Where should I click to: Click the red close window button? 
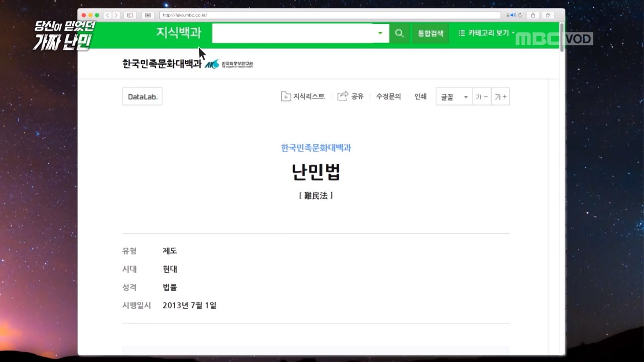tap(84, 15)
